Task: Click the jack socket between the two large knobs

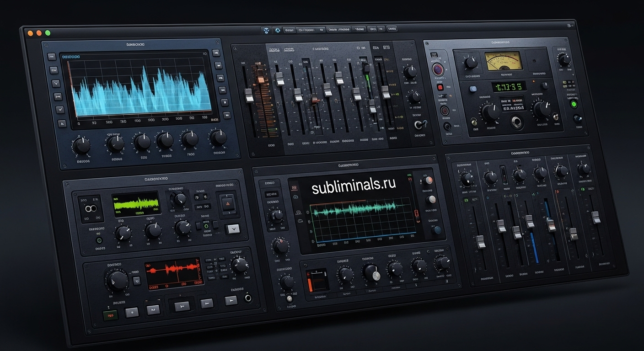Action: pyautogui.click(x=517, y=122)
